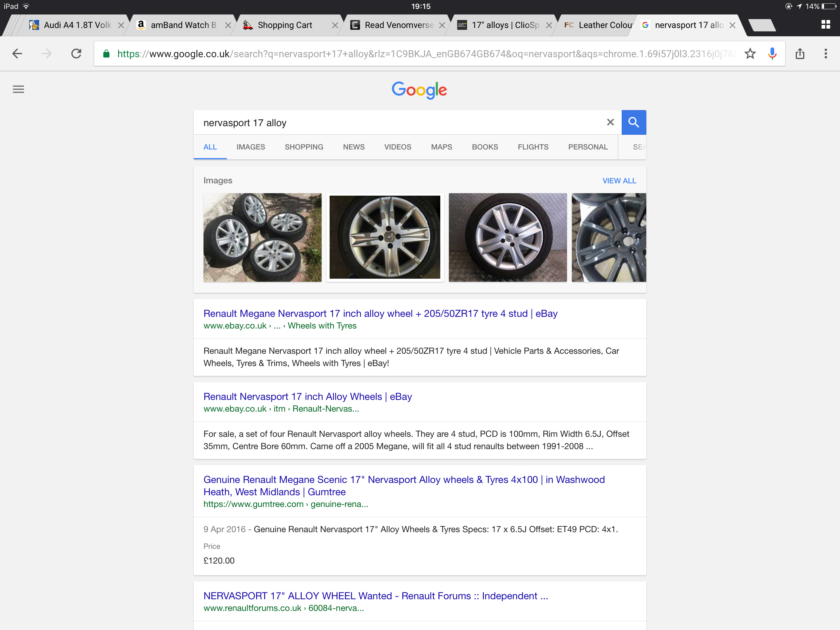Screen dimensions: 840x630
Task: Open the tab switcher grid icon
Action: point(826,25)
